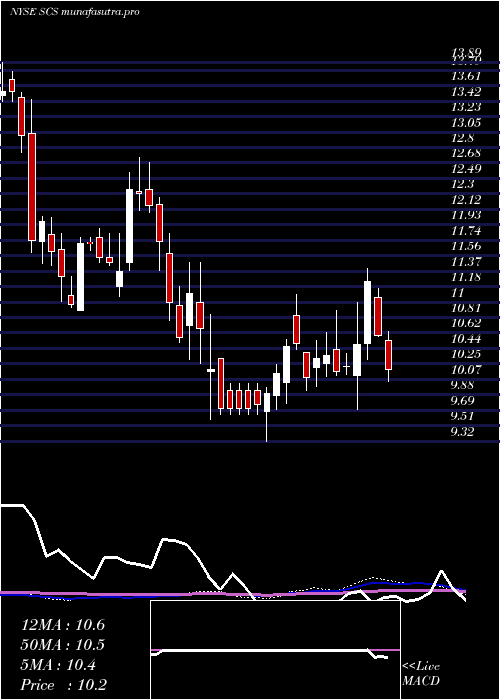Select the 12.49 price level label
The width and height of the screenshot is (500, 700).
(x=466, y=169)
